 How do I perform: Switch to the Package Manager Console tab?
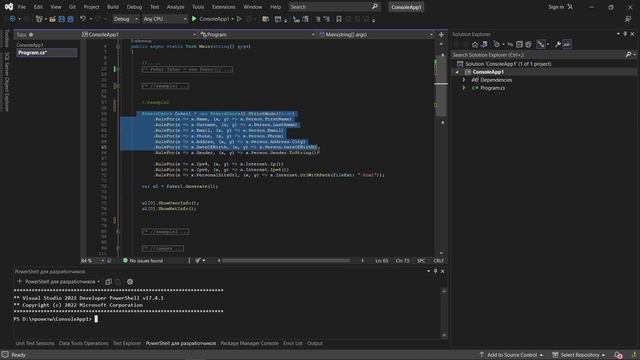coord(249,343)
